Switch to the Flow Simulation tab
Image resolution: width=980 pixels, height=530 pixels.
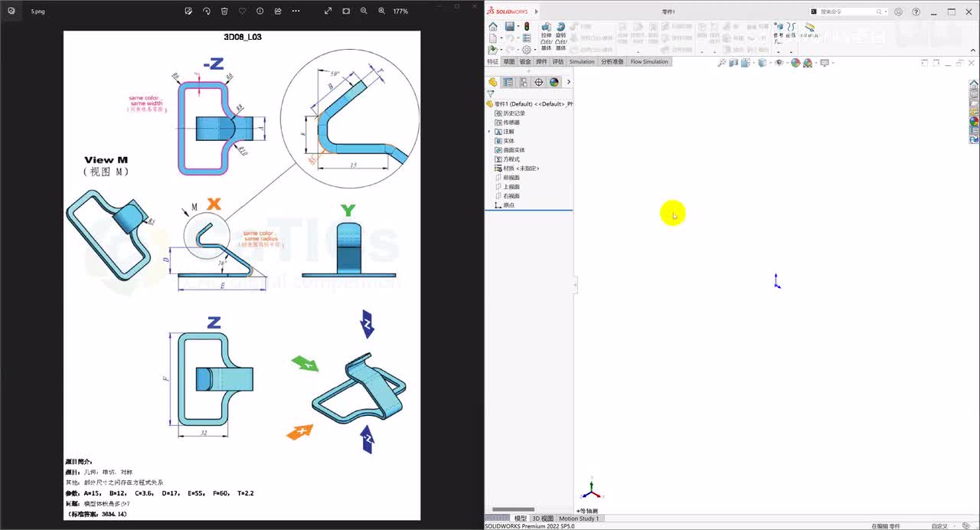coord(649,61)
